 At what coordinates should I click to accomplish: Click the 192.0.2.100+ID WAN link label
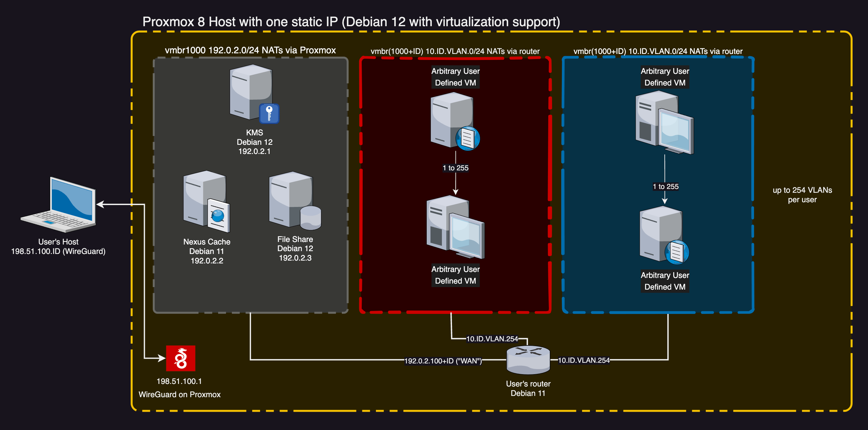point(443,361)
